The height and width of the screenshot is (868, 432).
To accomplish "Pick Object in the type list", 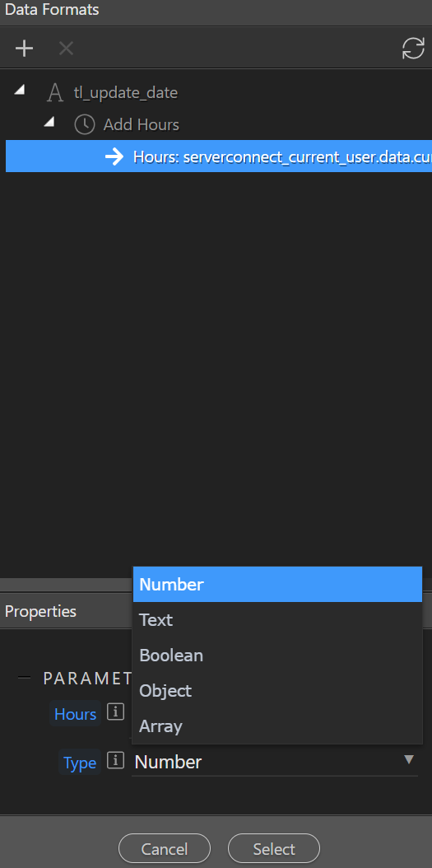I will pyautogui.click(x=277, y=690).
